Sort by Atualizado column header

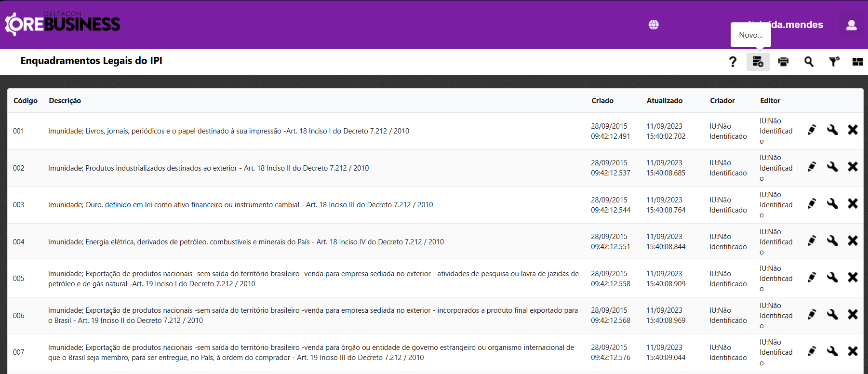click(664, 101)
